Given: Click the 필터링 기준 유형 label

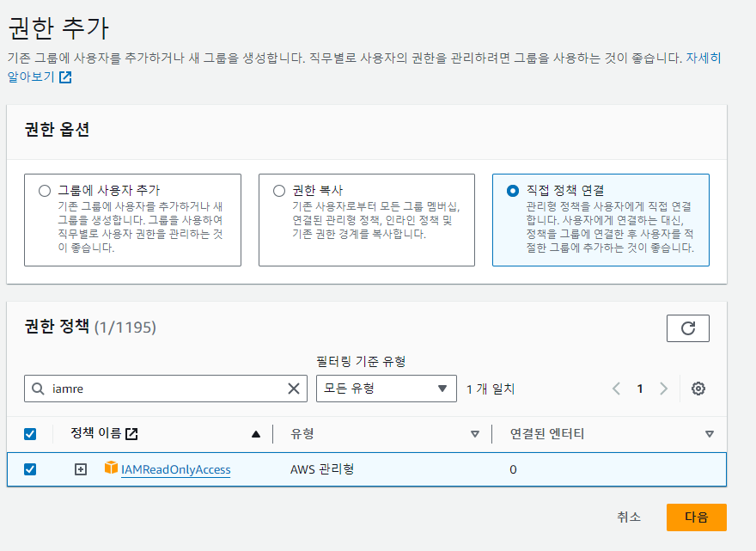Looking at the screenshot, I should [x=361, y=361].
